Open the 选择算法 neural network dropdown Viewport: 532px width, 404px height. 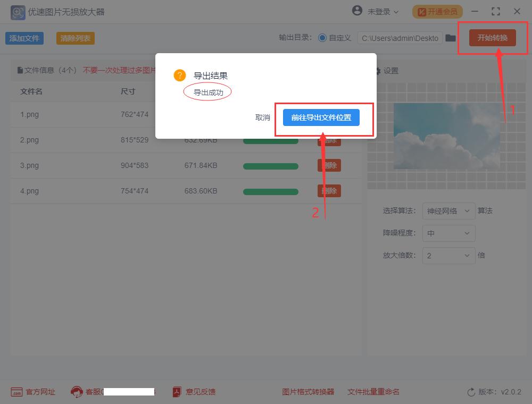[x=448, y=211]
